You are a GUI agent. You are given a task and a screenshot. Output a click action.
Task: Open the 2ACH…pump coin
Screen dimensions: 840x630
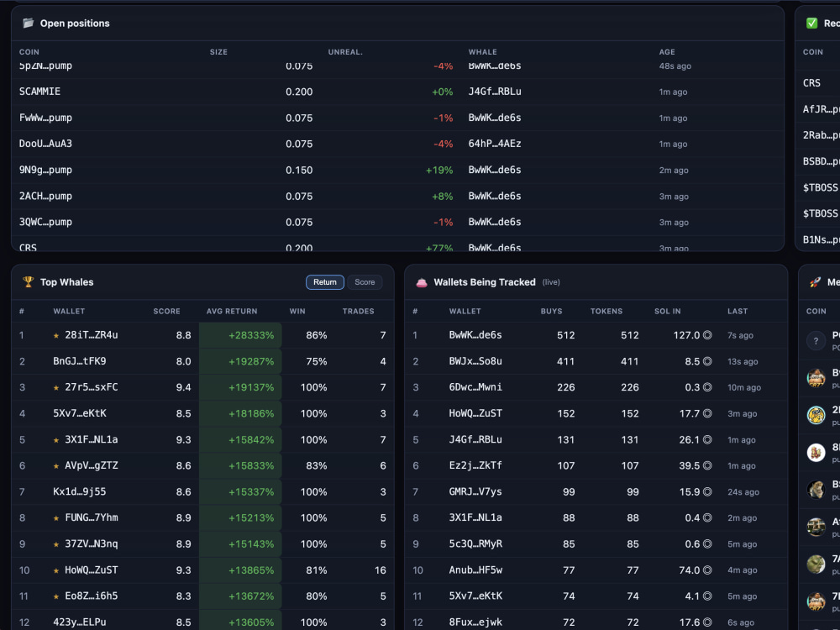coord(45,196)
